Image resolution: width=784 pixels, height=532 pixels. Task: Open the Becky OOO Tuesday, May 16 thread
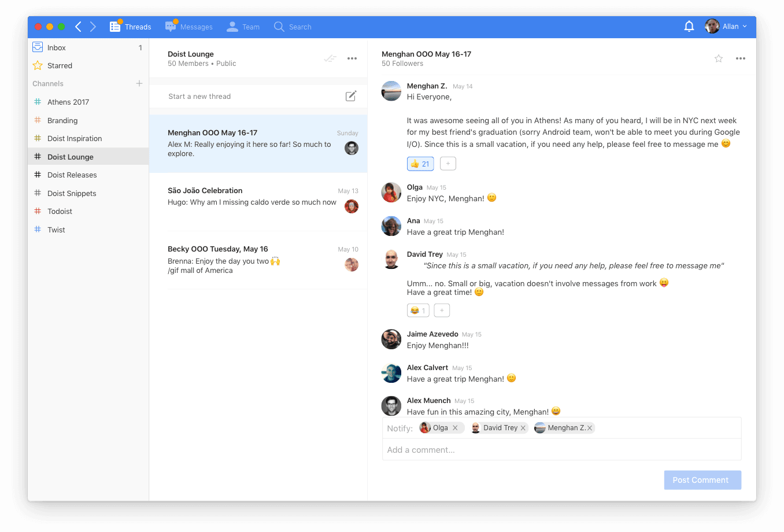258,260
